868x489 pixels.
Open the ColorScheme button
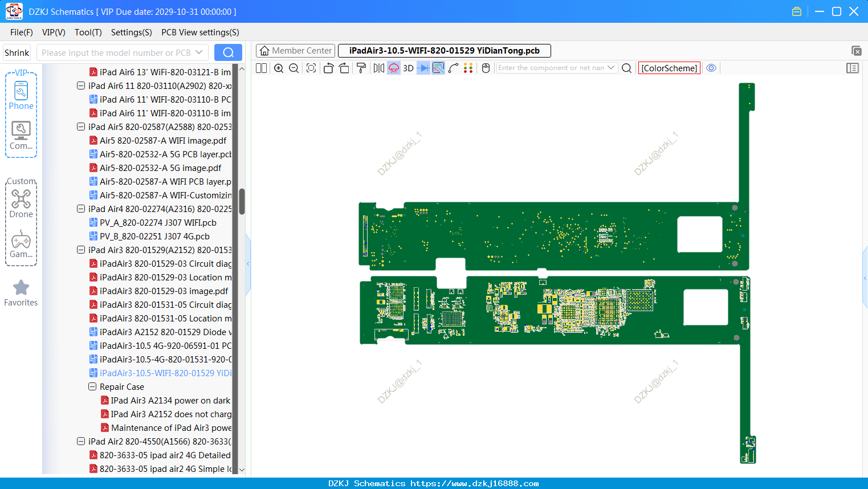coord(669,68)
